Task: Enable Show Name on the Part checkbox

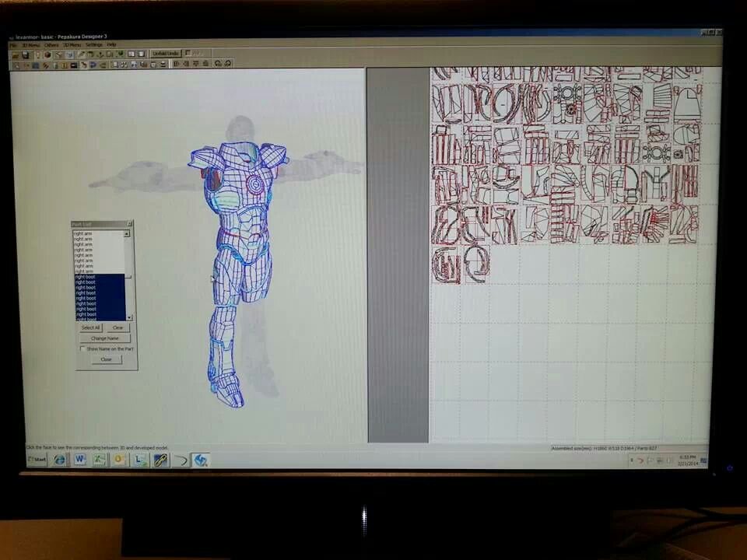Action: click(x=83, y=349)
